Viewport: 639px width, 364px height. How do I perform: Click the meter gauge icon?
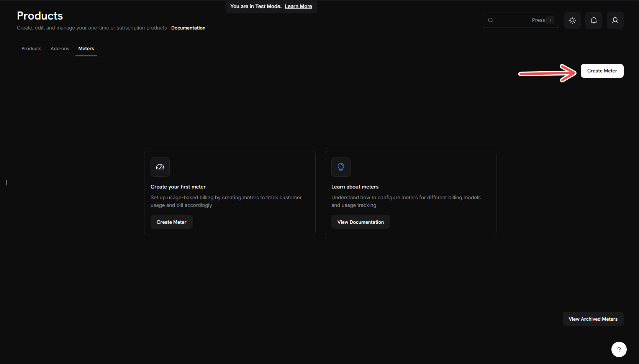tap(160, 167)
